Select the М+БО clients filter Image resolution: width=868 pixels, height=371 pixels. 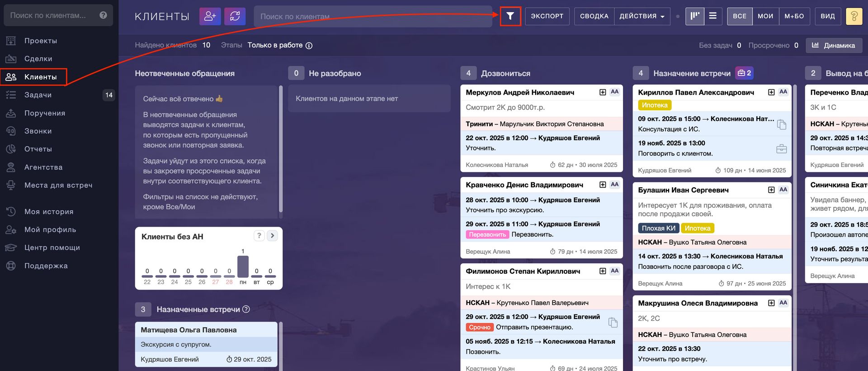tap(794, 16)
